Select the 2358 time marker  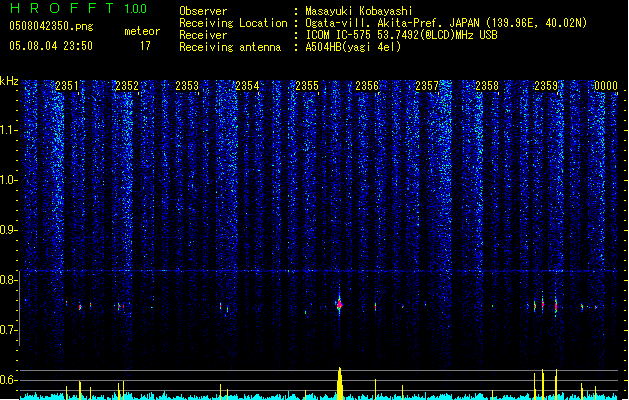(x=487, y=86)
